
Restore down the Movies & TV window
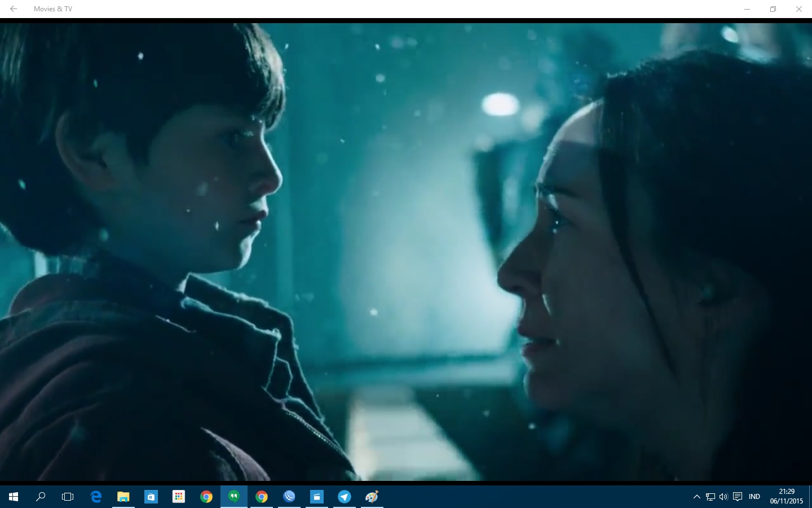click(x=773, y=9)
